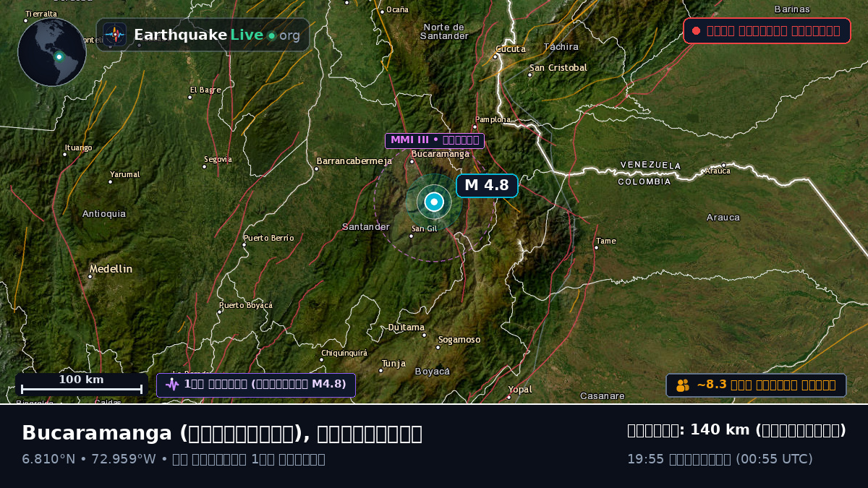Click the Puerto Berrío town label
Image resolution: width=868 pixels, height=488 pixels.
(x=268, y=238)
